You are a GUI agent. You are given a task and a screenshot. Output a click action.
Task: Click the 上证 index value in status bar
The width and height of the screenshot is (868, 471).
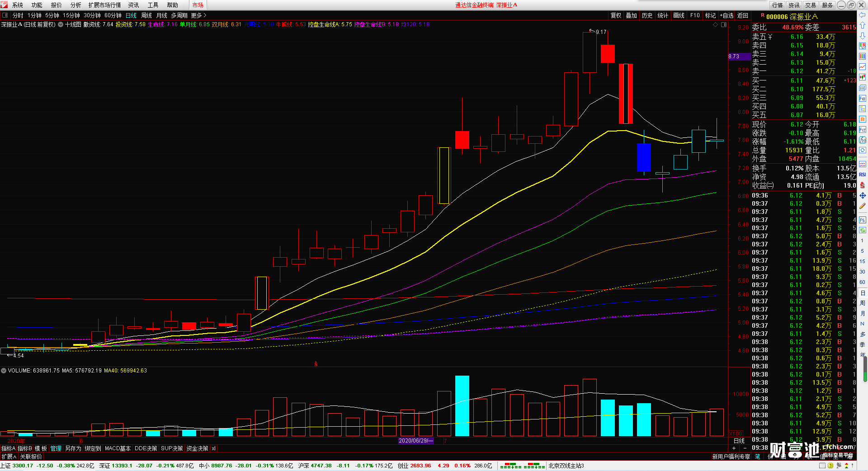pyautogui.click(x=23, y=466)
